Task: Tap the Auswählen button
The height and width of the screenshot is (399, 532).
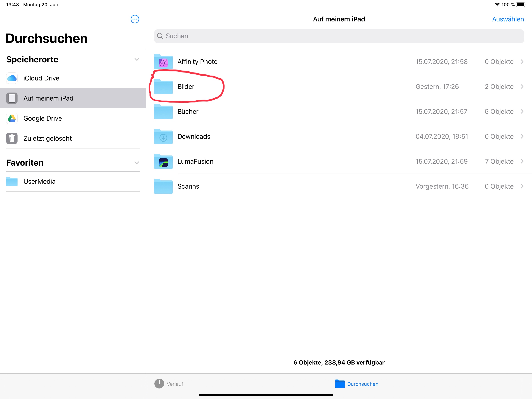Action: (508, 19)
